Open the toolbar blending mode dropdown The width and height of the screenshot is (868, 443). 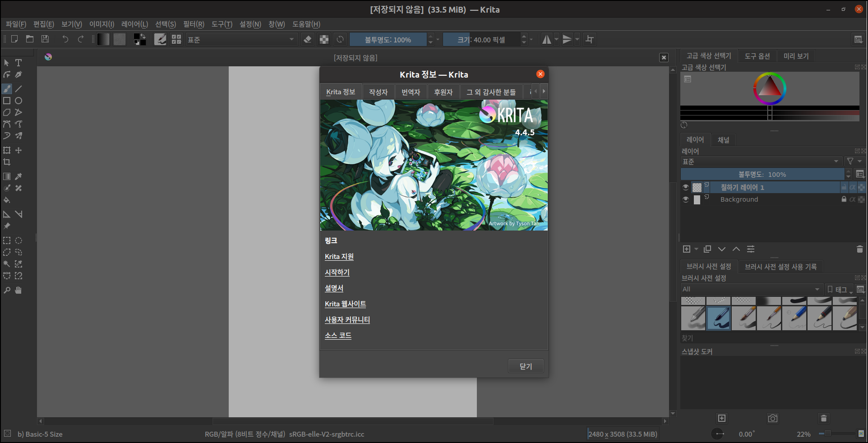241,39
